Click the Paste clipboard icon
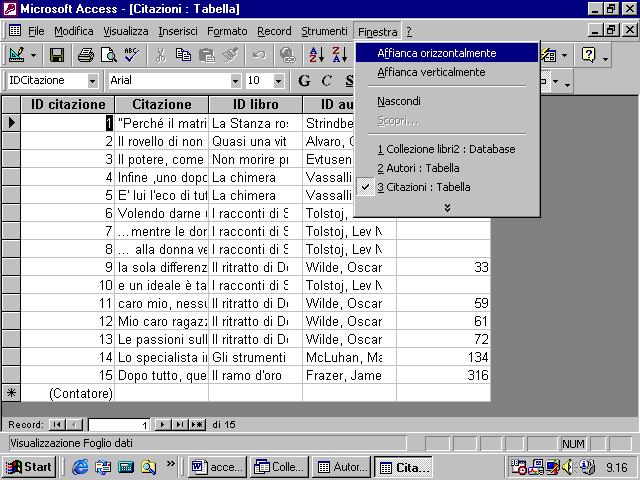This screenshot has height=480, width=640. [207, 55]
